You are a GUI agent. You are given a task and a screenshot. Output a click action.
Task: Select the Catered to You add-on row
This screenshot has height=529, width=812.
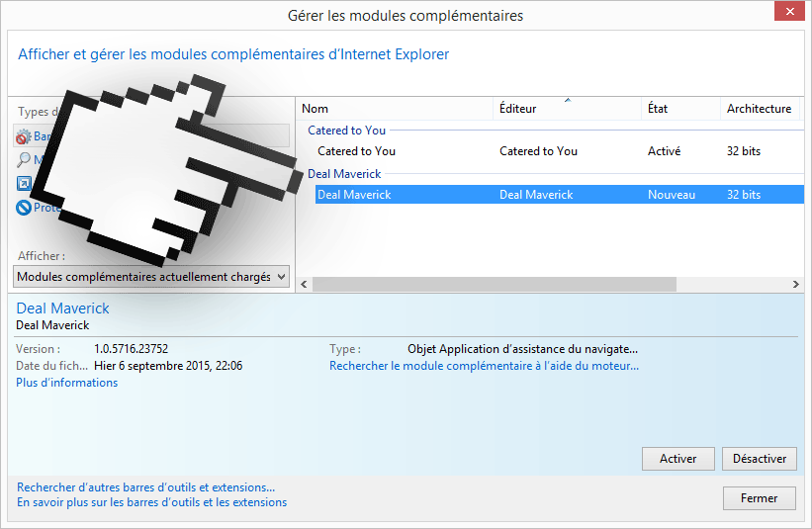click(559, 151)
